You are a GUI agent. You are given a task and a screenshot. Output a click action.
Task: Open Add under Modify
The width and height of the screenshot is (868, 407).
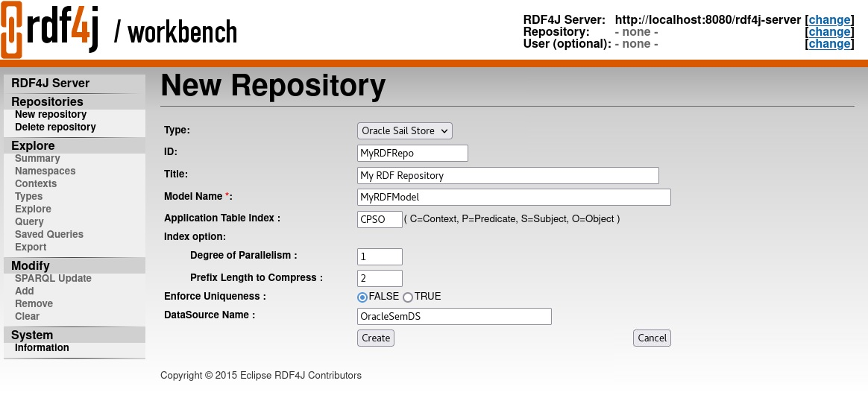pyautogui.click(x=25, y=291)
